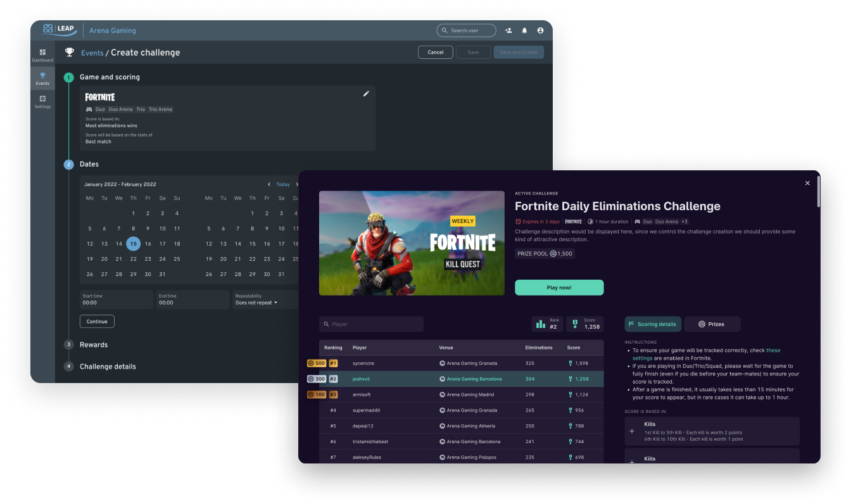Click the Search user field

tap(467, 30)
